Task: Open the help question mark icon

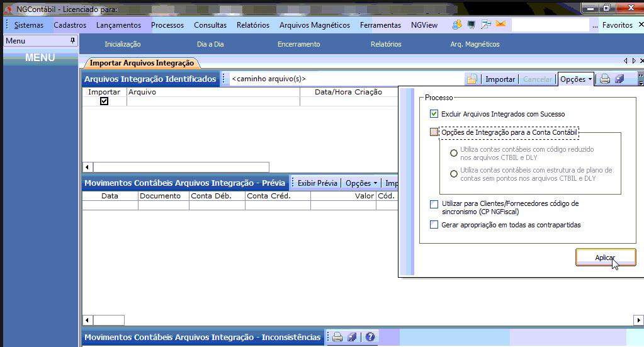Action: click(370, 337)
